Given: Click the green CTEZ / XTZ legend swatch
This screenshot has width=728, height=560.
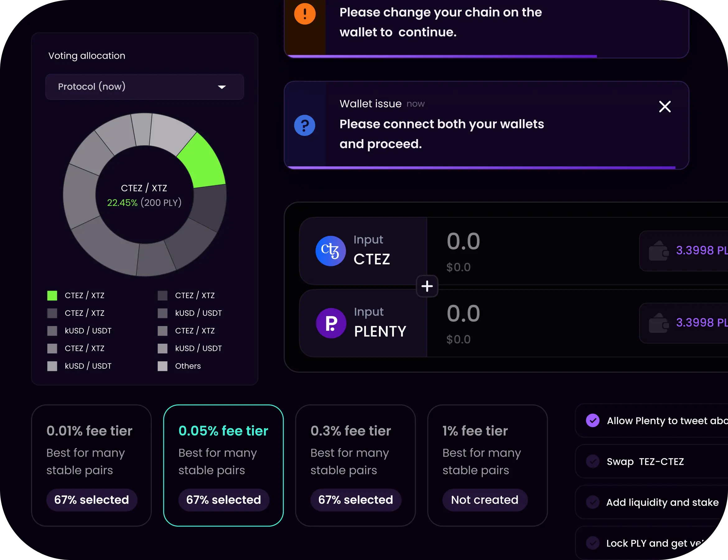Looking at the screenshot, I should pos(52,295).
